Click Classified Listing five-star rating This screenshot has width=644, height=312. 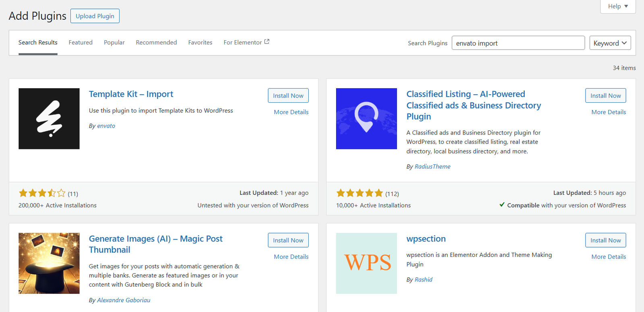(359, 193)
